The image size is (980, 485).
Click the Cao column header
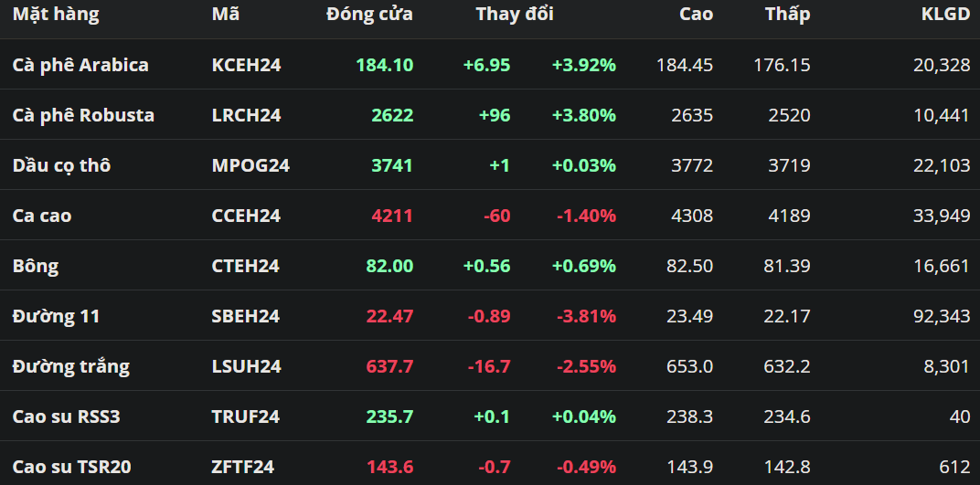click(697, 15)
